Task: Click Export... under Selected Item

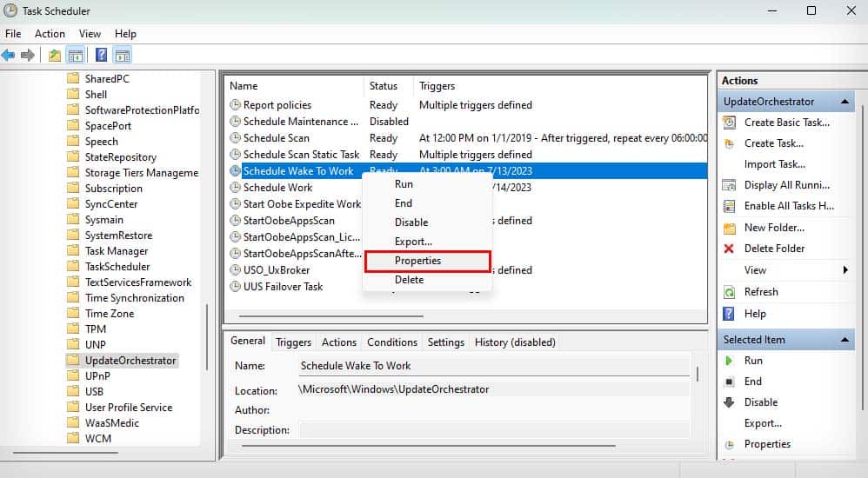Action: pos(763,423)
